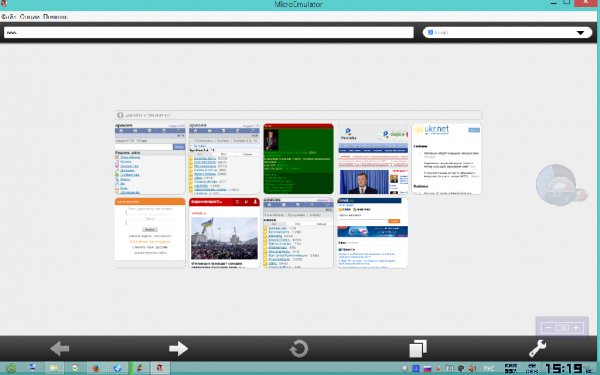Reload the page using the circular arrow
Screen dimensions: 600x375
[298, 349]
